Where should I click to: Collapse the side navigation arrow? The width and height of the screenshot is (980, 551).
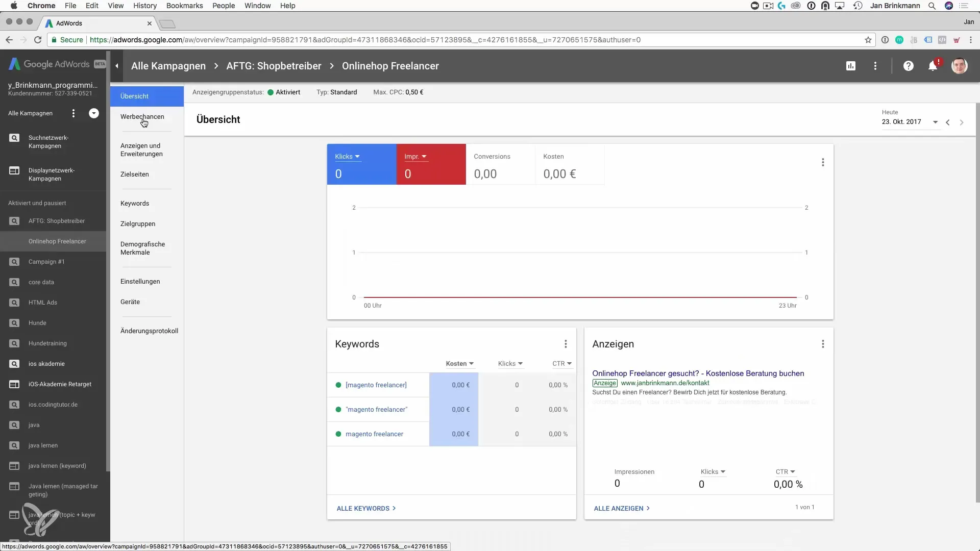point(117,66)
